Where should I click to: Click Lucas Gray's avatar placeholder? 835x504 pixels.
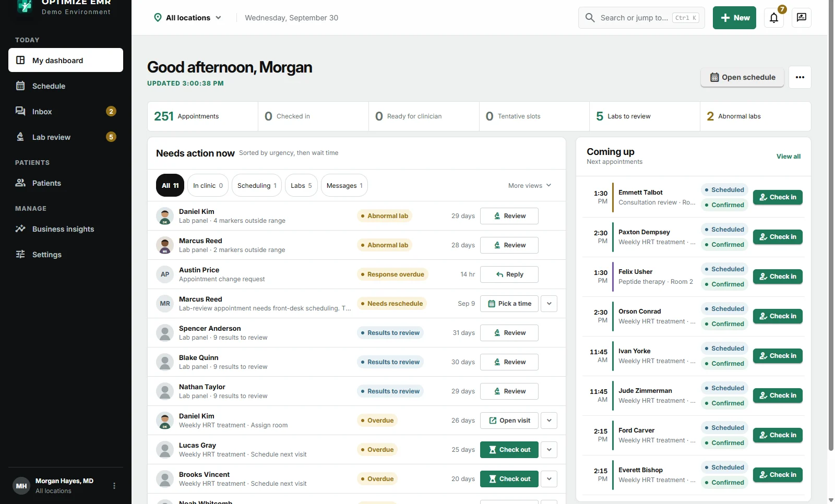click(165, 450)
